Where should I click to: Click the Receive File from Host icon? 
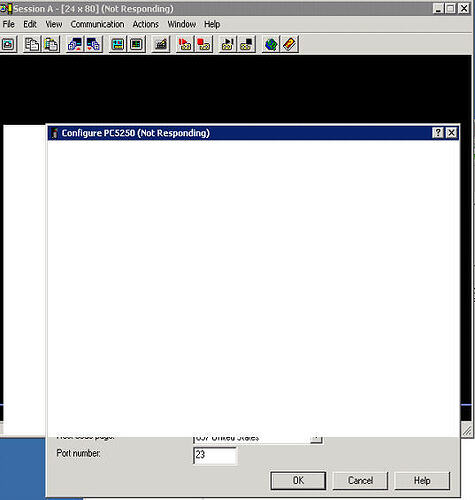(x=93, y=44)
